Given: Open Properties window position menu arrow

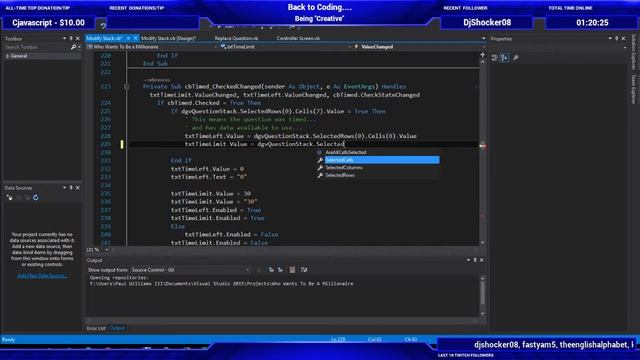Looking at the screenshot, I should point(610,38).
